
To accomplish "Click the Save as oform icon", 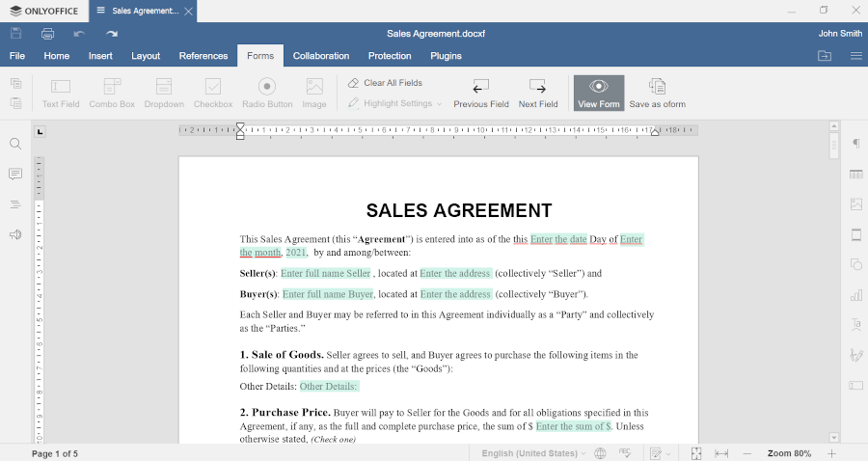I will [x=657, y=87].
